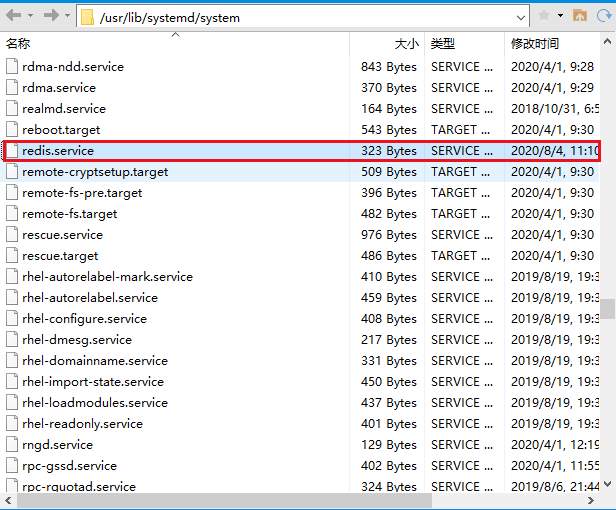Image resolution: width=616 pixels, height=510 pixels.
Task: Refresh the directory listing
Action: point(604,16)
